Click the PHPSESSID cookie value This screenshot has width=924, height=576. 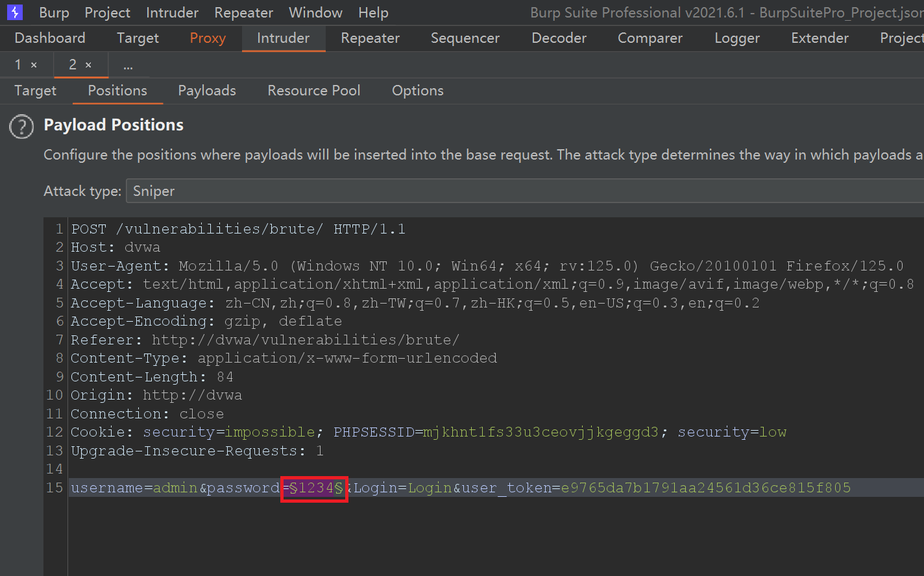pyautogui.click(x=541, y=432)
